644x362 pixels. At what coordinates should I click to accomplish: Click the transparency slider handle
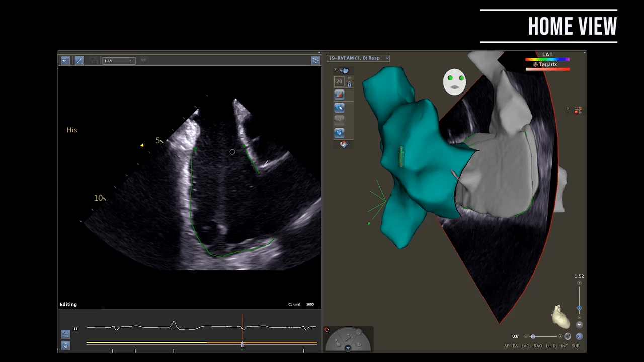[533, 336]
